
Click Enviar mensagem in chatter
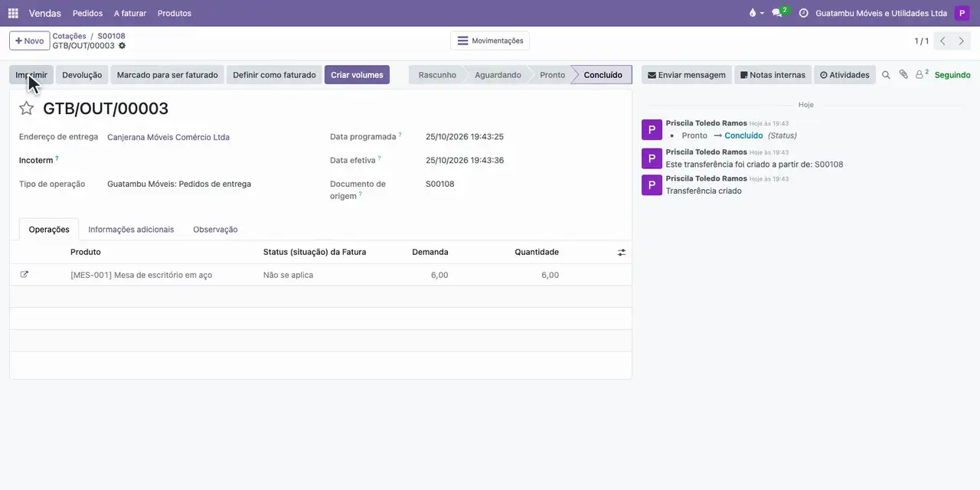point(686,75)
